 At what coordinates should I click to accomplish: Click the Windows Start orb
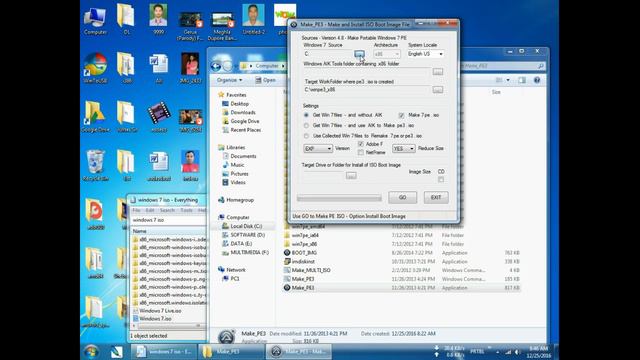[x=91, y=351]
